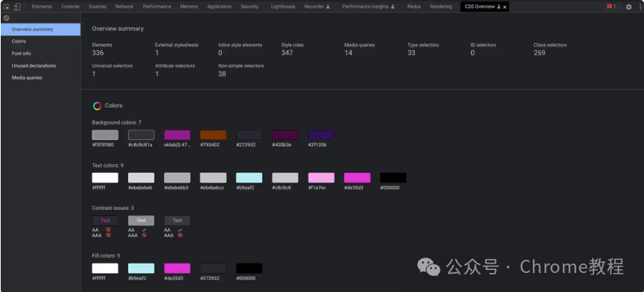This screenshot has width=644, height=292.
Task: Click the Type selectors value 33
Action: click(411, 53)
